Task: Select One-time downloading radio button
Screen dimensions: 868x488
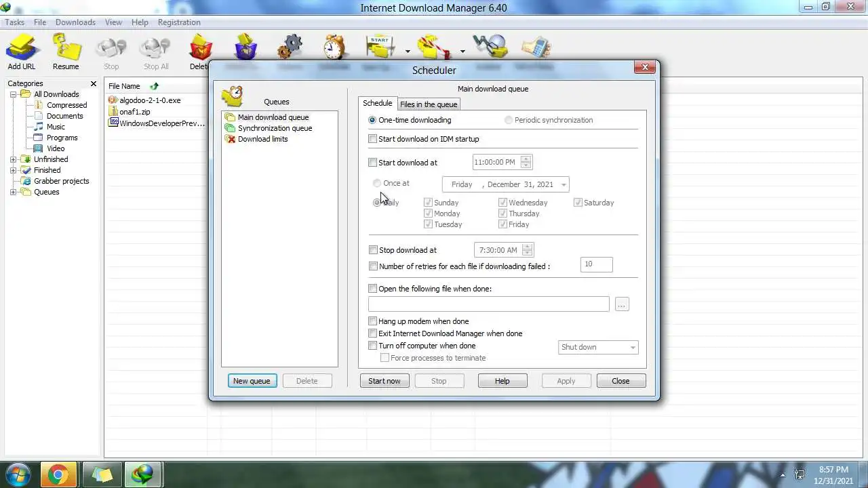Action: 372,120
